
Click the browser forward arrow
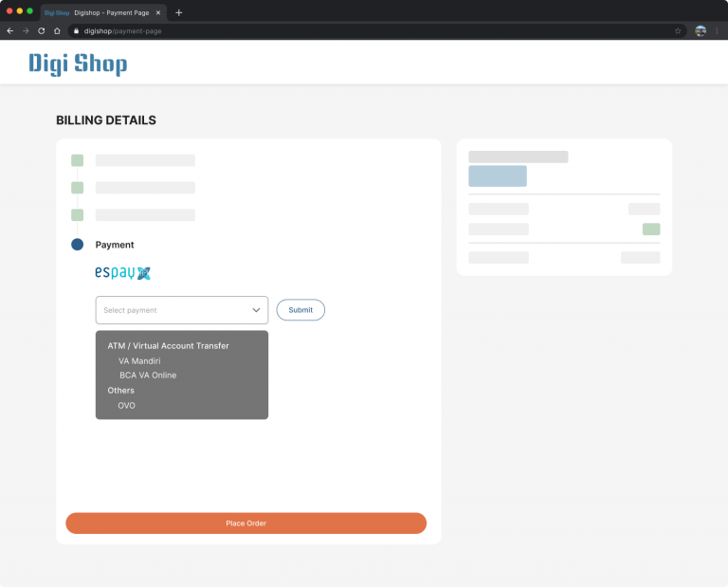26,31
